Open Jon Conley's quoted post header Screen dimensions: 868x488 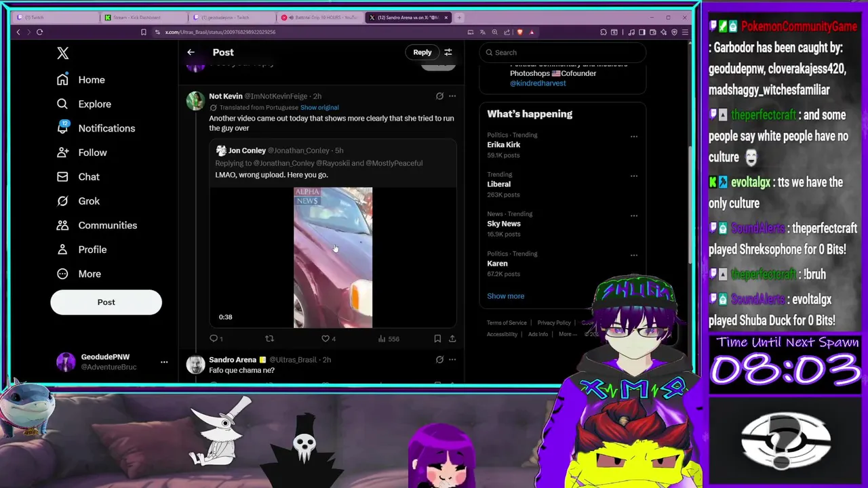point(279,150)
